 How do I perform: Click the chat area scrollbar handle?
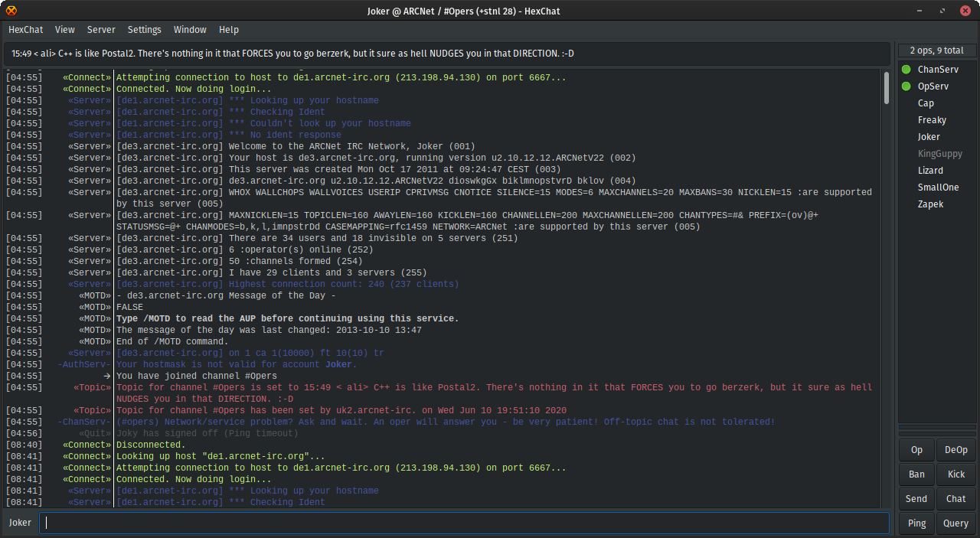(x=887, y=87)
